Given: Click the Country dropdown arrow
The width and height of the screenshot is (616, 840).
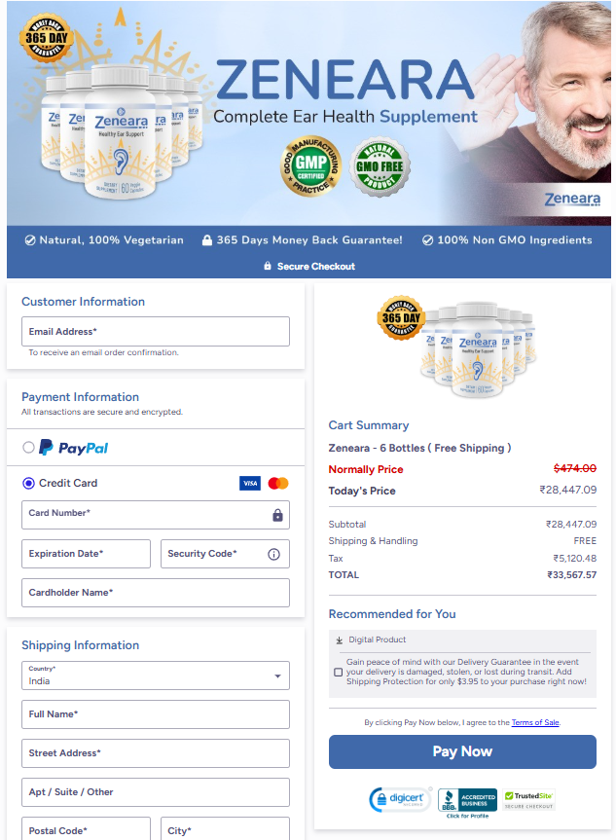Looking at the screenshot, I should click(x=277, y=676).
